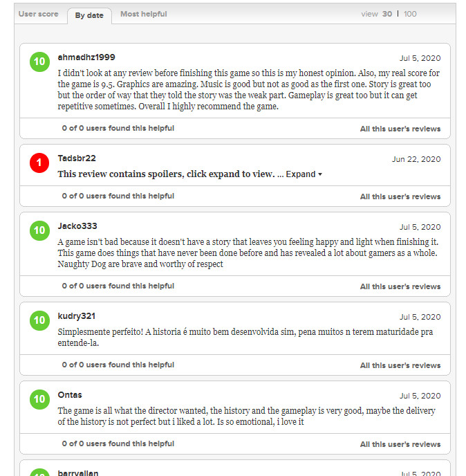View 30 reviews per page
The height and width of the screenshot is (476, 466).
point(387,14)
